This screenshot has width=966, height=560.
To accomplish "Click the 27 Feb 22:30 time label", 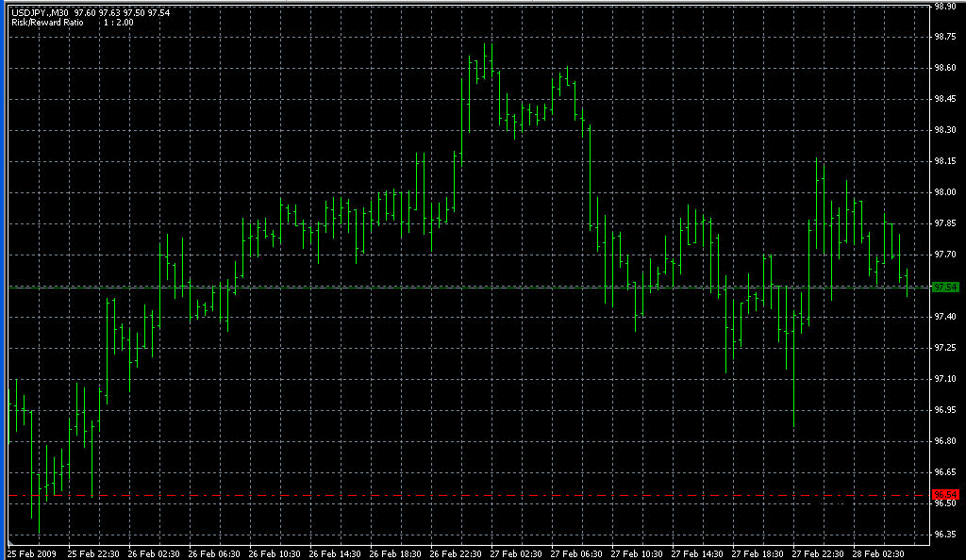I will click(818, 553).
